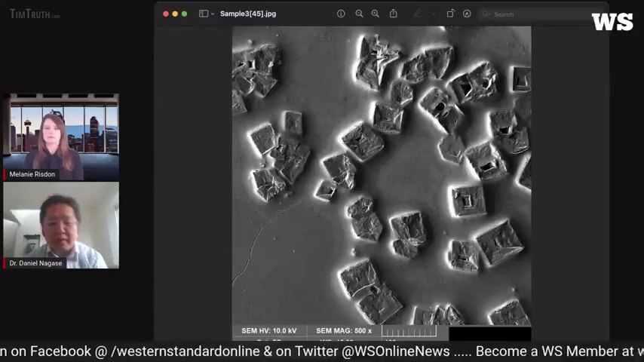Zoom in using the plus magnifier
644x362 pixels.
375,14
